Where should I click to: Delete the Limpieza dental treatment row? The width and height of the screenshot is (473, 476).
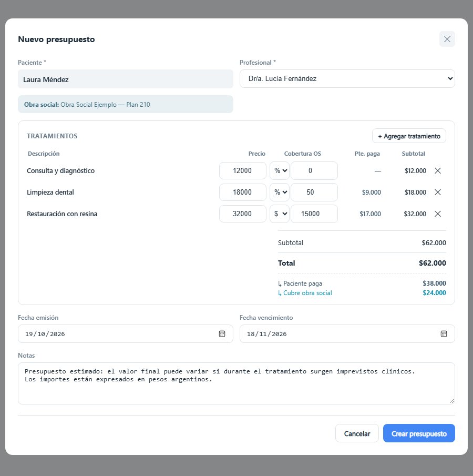click(x=437, y=192)
